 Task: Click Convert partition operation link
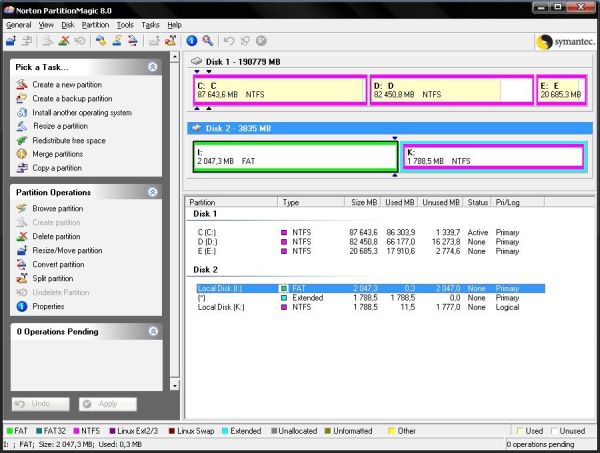tap(58, 264)
